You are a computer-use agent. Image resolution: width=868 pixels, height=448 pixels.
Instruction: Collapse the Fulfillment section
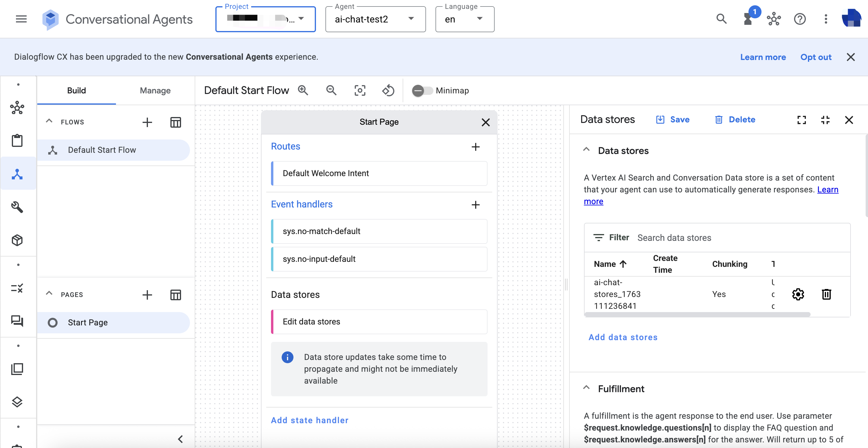pyautogui.click(x=586, y=388)
